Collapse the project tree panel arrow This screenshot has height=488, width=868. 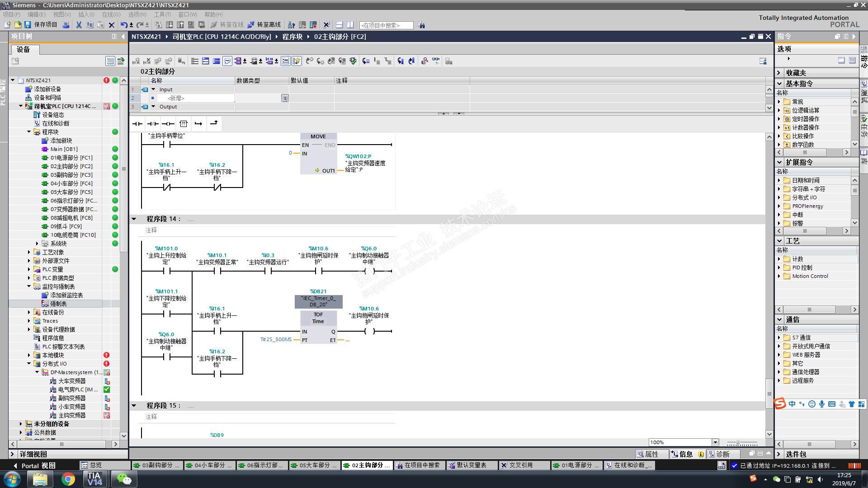pos(123,37)
